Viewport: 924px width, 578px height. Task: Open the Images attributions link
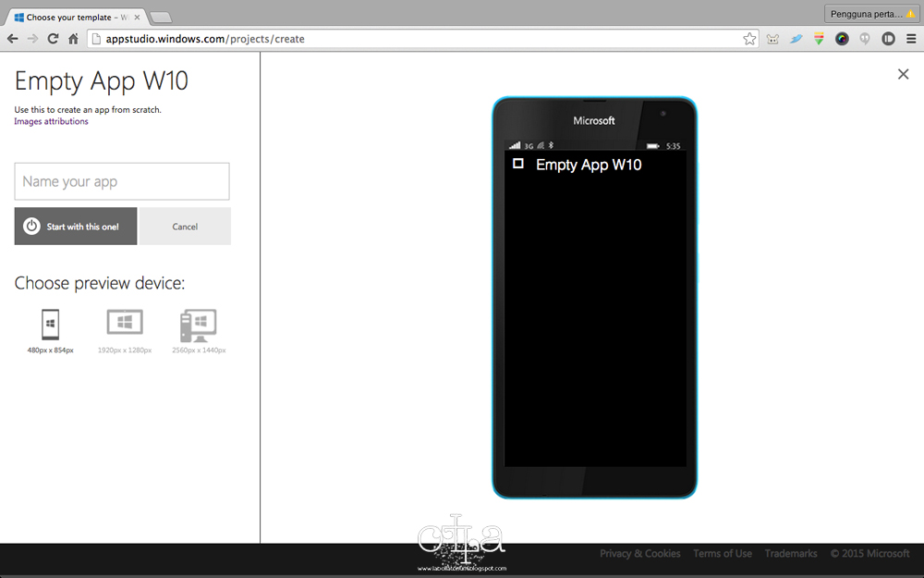[51, 121]
